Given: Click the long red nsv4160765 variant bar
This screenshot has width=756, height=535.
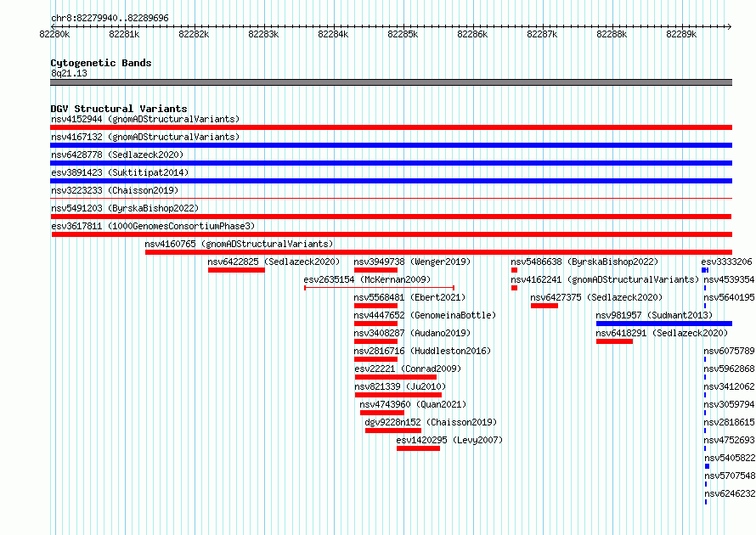Looking at the screenshot, I should pyautogui.click(x=439, y=252).
